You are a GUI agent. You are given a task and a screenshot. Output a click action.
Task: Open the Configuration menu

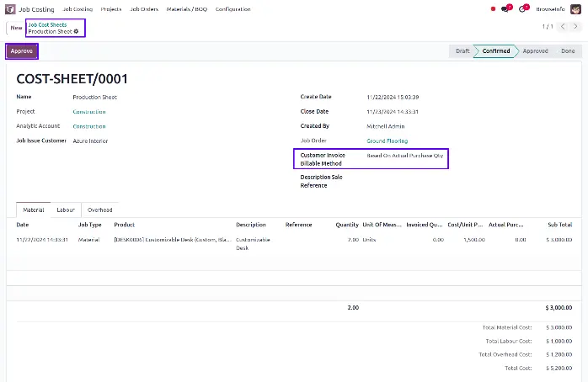pos(233,9)
